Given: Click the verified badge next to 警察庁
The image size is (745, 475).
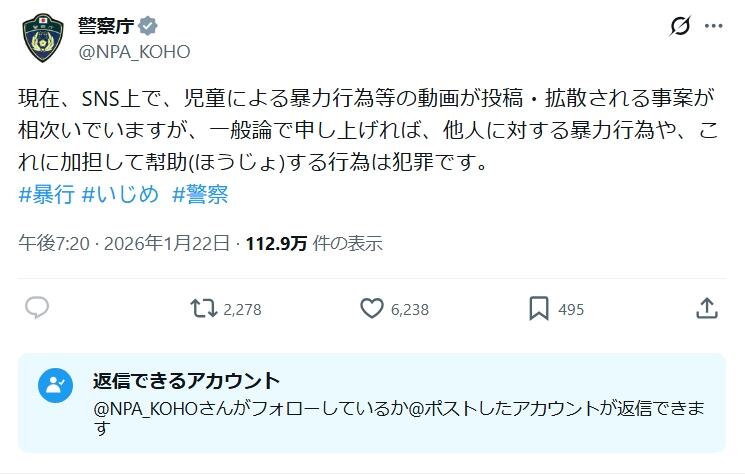Looking at the screenshot, I should point(148,26).
